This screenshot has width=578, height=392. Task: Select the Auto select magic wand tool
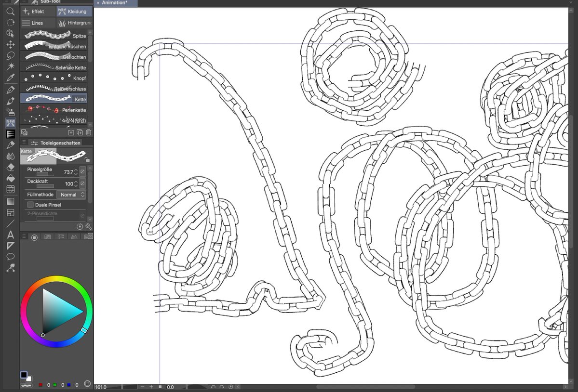10,66
